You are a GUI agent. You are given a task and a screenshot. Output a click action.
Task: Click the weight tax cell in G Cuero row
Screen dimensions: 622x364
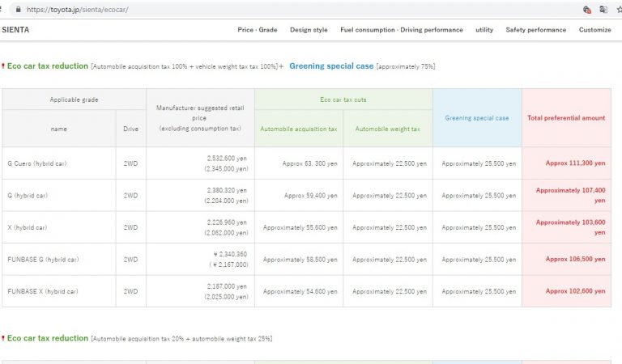(x=390, y=163)
